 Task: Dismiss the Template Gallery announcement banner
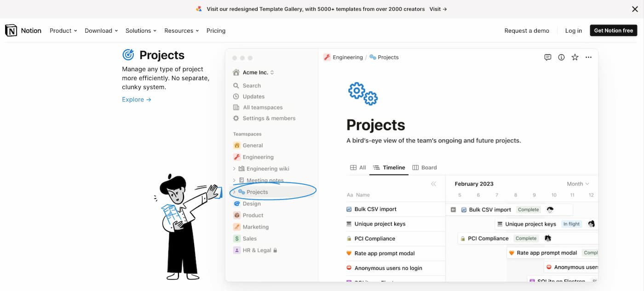(634, 9)
